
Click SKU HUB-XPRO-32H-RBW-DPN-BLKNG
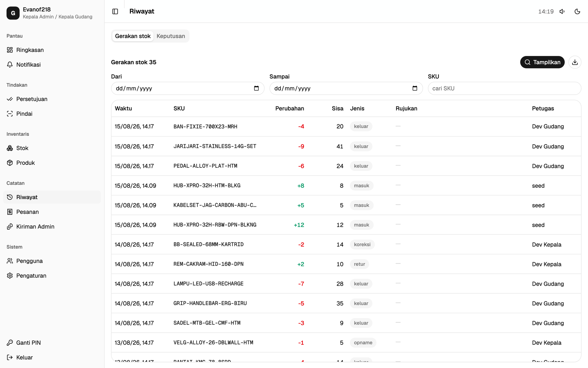(x=215, y=225)
